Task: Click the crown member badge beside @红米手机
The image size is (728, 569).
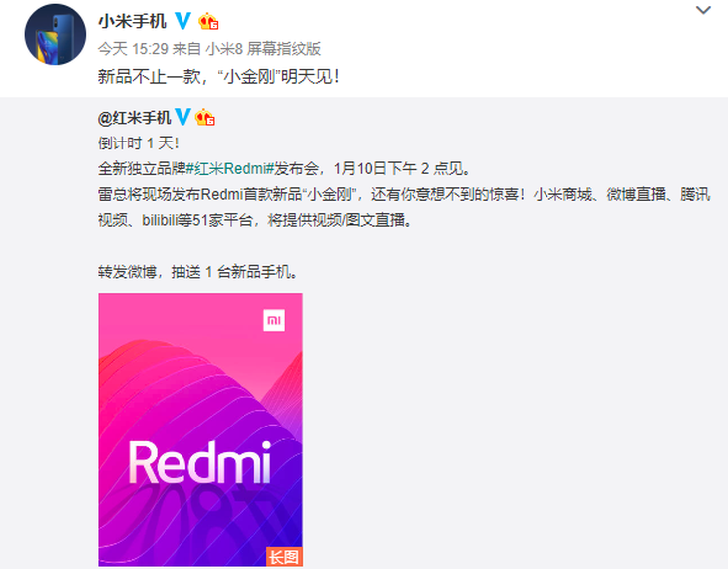Action: (x=205, y=117)
